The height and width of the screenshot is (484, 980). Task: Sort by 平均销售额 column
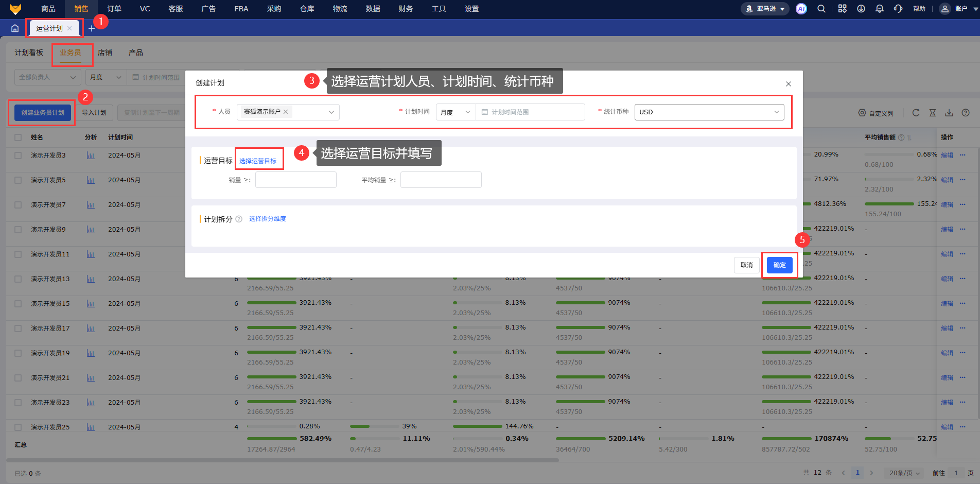click(909, 137)
